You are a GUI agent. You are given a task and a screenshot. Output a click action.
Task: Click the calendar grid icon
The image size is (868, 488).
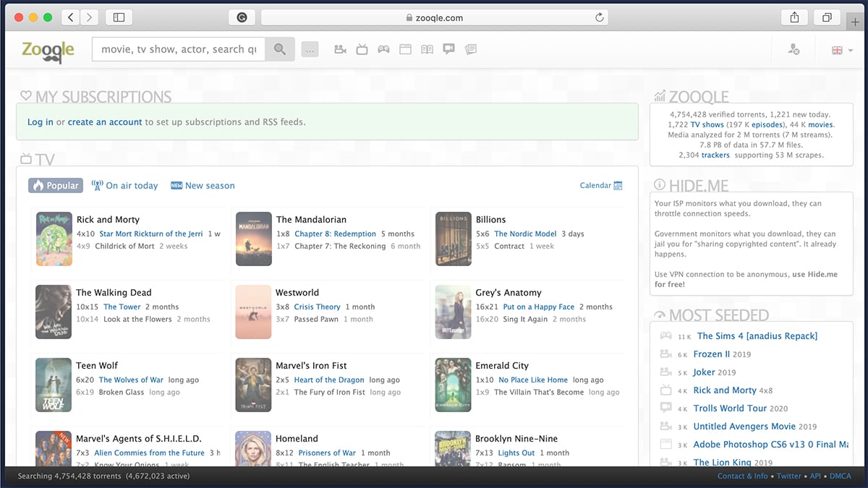[x=618, y=186]
